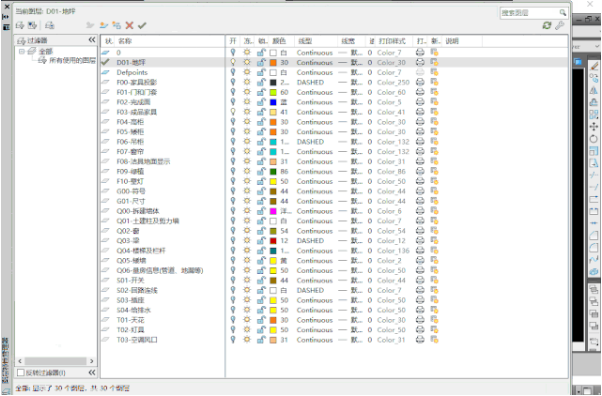Click freeze sun icon for layer G01
Screen dimensions: 602x396
tap(247, 201)
